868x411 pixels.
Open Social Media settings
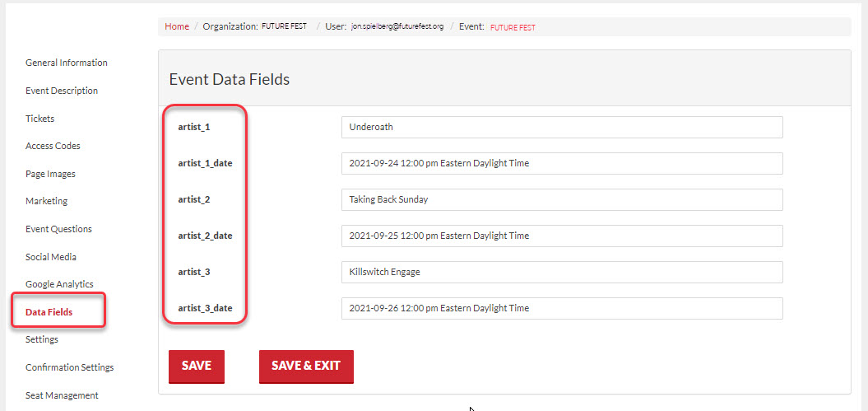(51, 256)
